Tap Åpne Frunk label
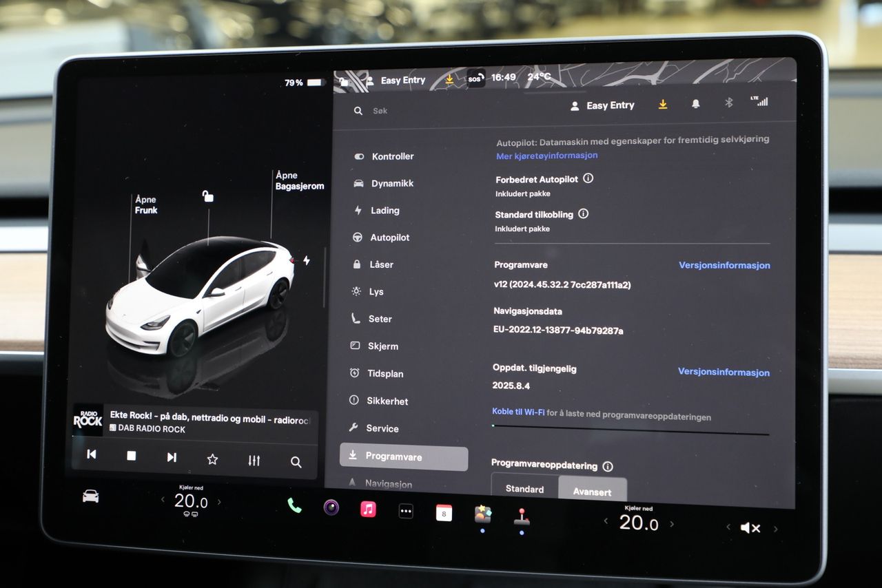 (146, 204)
